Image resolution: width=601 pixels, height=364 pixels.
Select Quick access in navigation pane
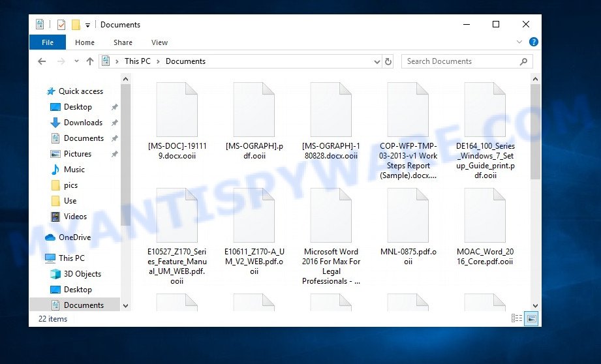[x=80, y=91]
